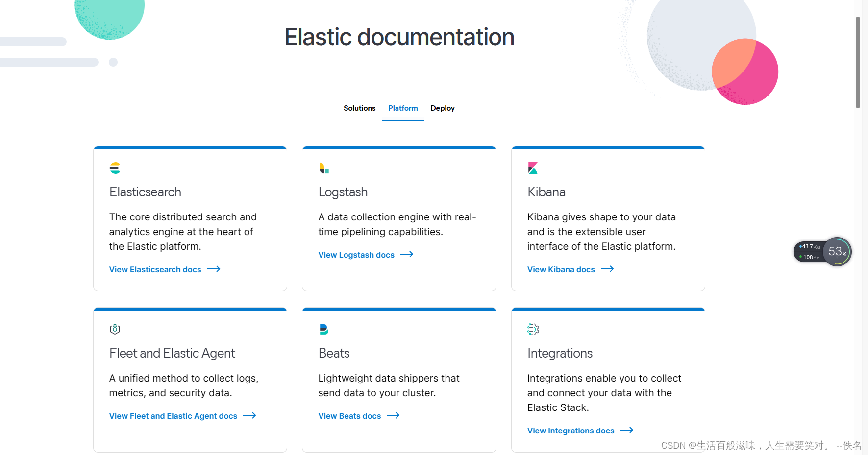Click the Beats card heading

click(334, 353)
